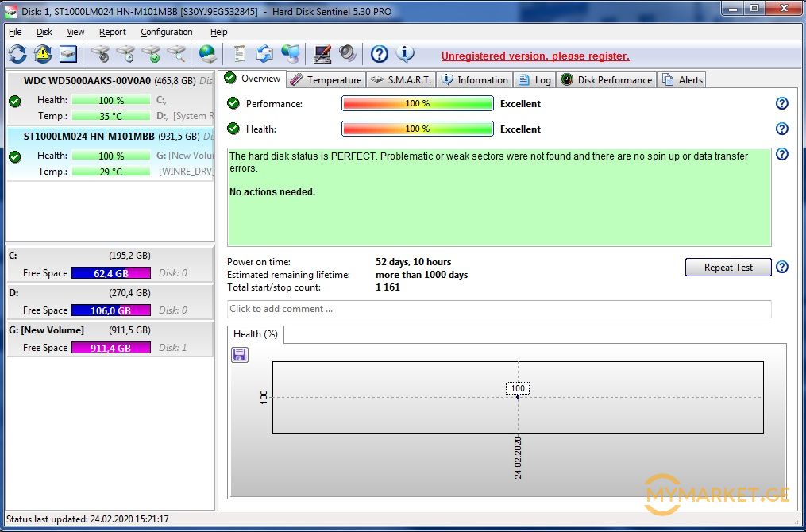Click 'Status last updated: 24.02.2020 15:21:17' text
Viewport: 806px width, 532px height.
click(87, 519)
